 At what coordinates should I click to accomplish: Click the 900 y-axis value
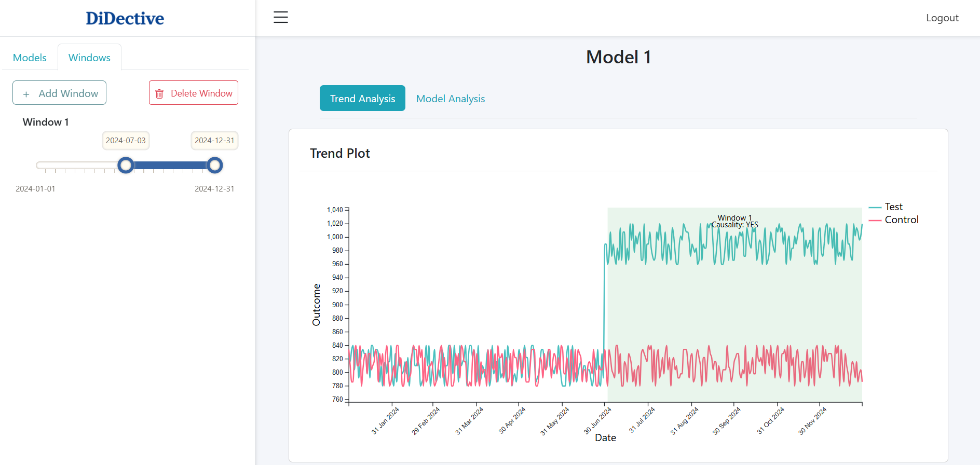(337, 305)
